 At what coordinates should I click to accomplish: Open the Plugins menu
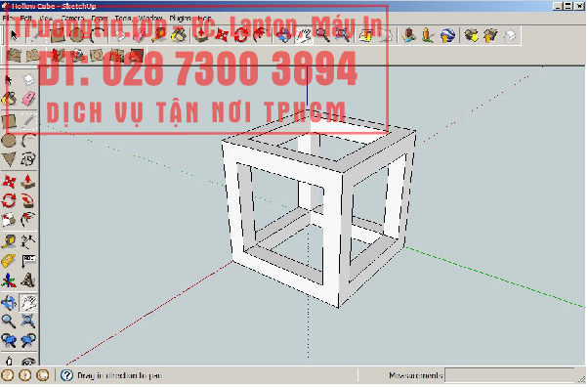point(180,19)
